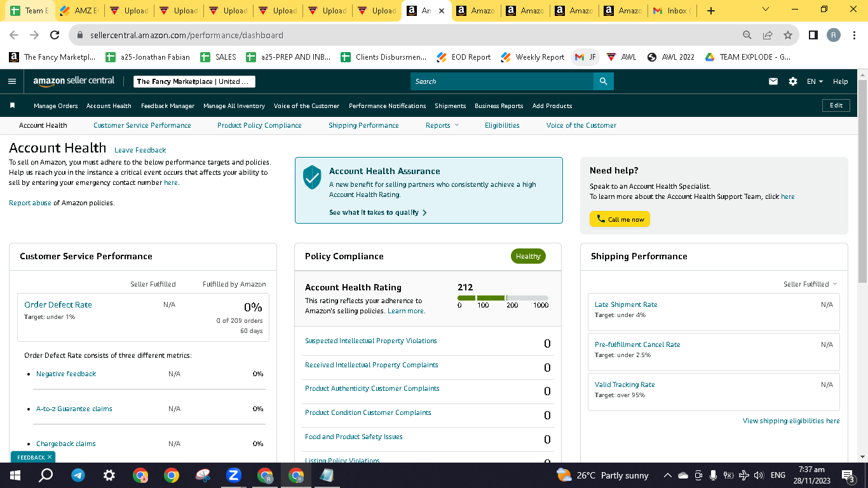Click the share page icon in the address bar
868x488 pixels.
tap(768, 35)
